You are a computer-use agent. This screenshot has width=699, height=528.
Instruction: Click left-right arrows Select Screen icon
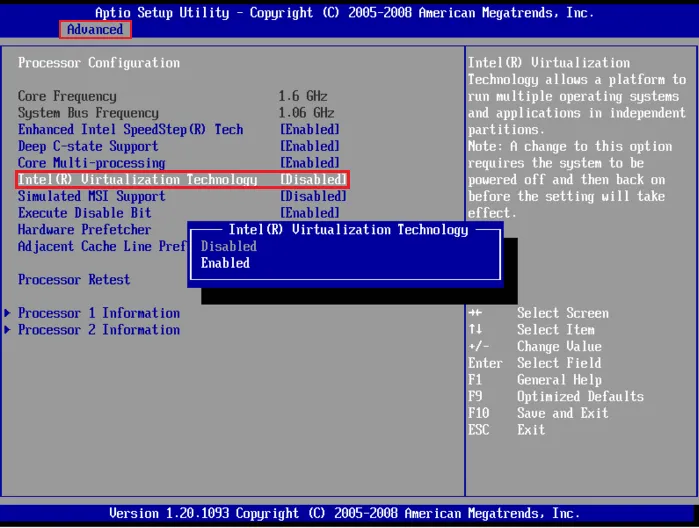pyautogui.click(x=475, y=313)
